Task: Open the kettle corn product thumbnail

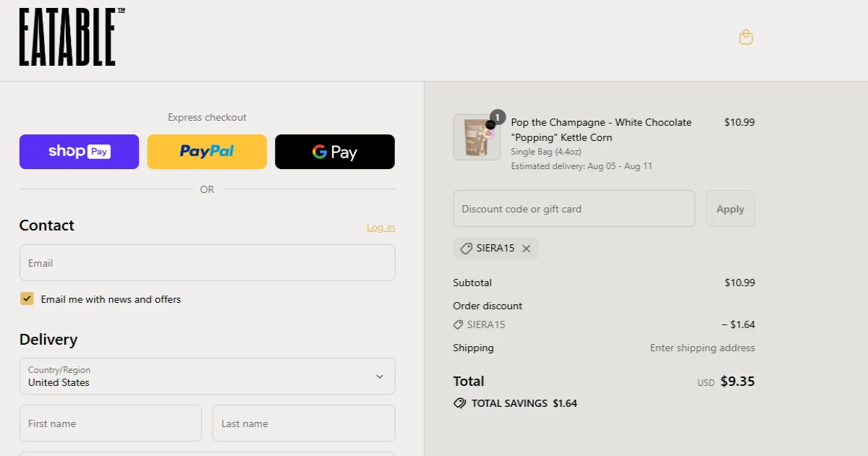Action: (x=477, y=137)
